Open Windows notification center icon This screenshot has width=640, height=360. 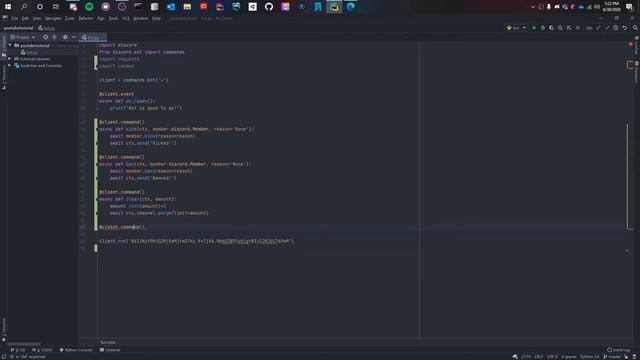pyautogui.click(x=629, y=7)
